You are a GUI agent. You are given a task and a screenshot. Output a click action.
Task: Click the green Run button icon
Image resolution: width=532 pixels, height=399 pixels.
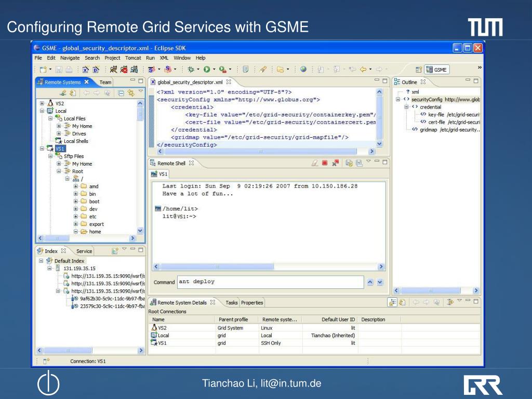click(x=207, y=70)
